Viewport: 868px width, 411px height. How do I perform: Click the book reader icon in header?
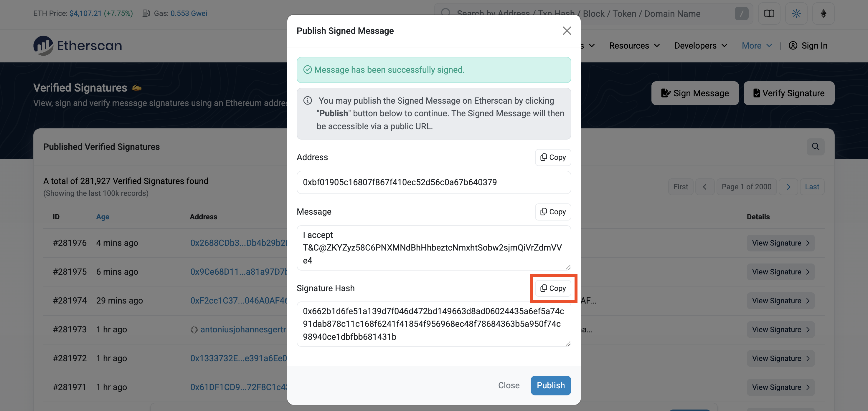[x=769, y=14]
